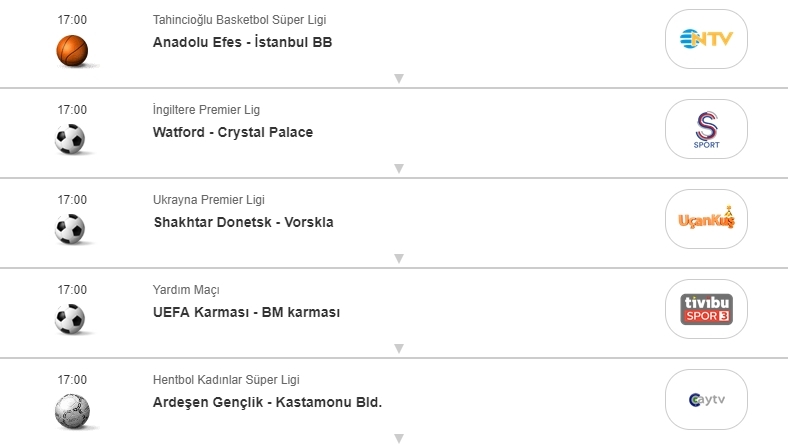The height and width of the screenshot is (445, 788).
Task: Open the NTV channel logo
Action: (x=706, y=39)
